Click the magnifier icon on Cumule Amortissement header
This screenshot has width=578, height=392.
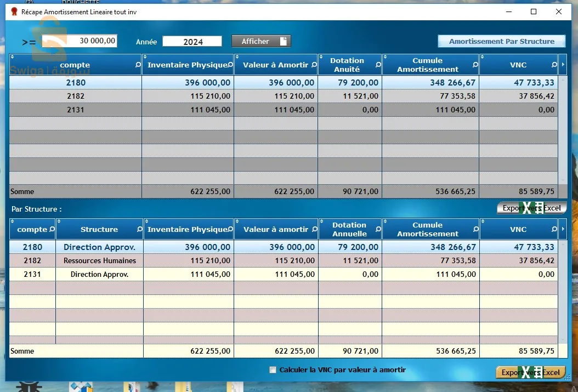coord(476,65)
